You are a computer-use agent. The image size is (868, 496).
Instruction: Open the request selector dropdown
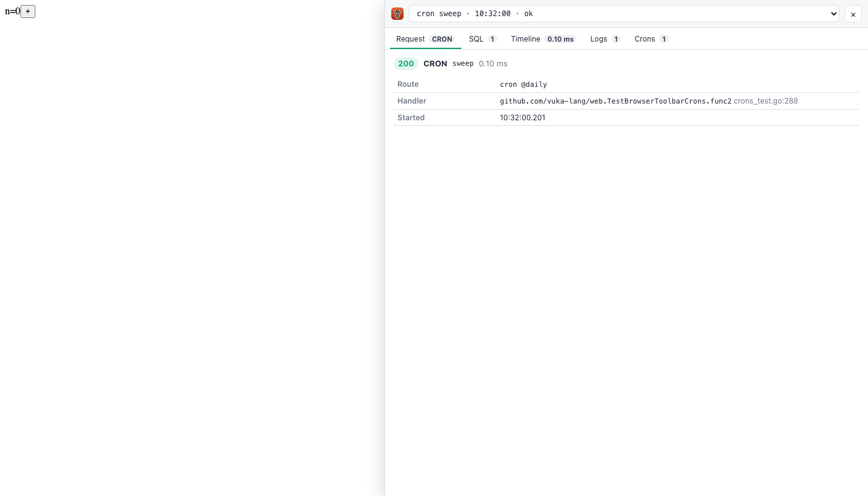pyautogui.click(x=624, y=14)
